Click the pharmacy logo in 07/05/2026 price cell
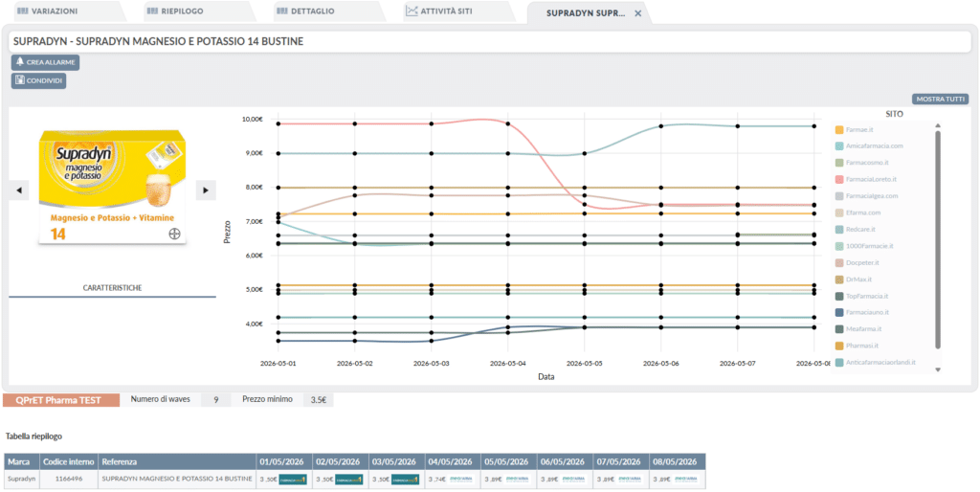Image resolution: width=980 pixels, height=492 pixels. (x=630, y=479)
